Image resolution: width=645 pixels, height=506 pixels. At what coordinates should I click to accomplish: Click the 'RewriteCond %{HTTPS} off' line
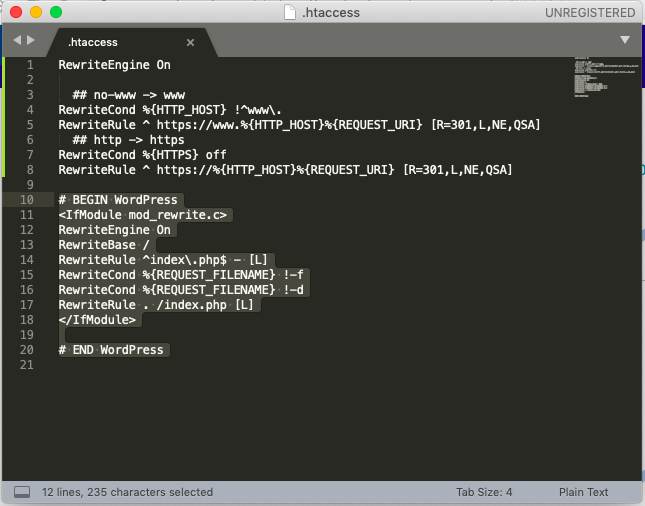142,155
